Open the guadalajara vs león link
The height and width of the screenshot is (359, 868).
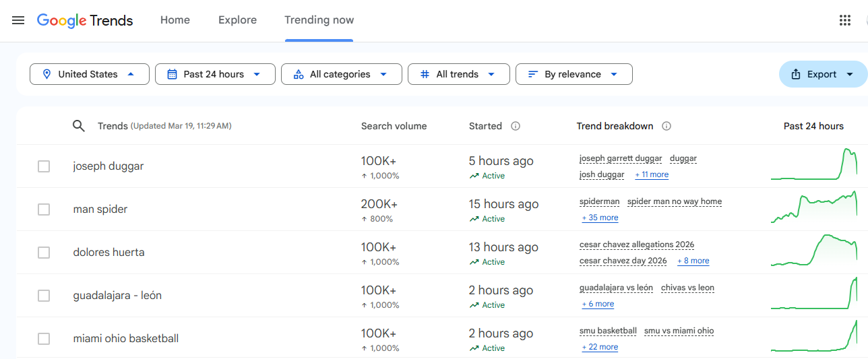click(616, 288)
